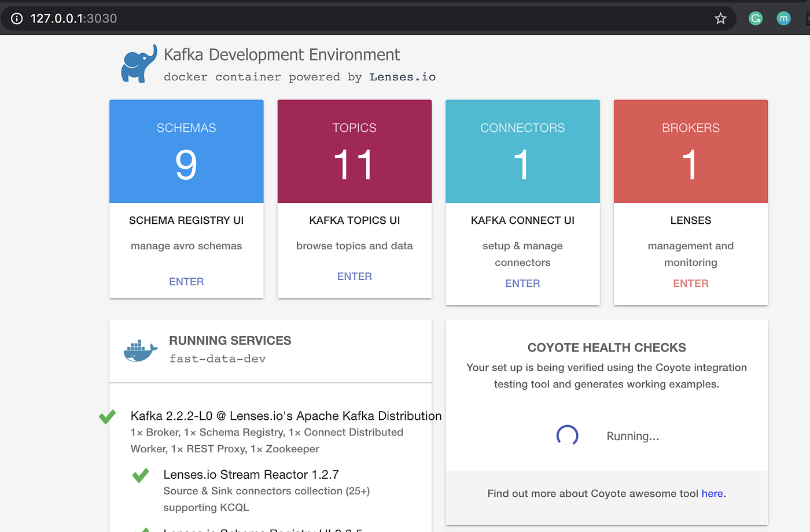Click the Docker whale icon
810x532 pixels.
(141, 350)
